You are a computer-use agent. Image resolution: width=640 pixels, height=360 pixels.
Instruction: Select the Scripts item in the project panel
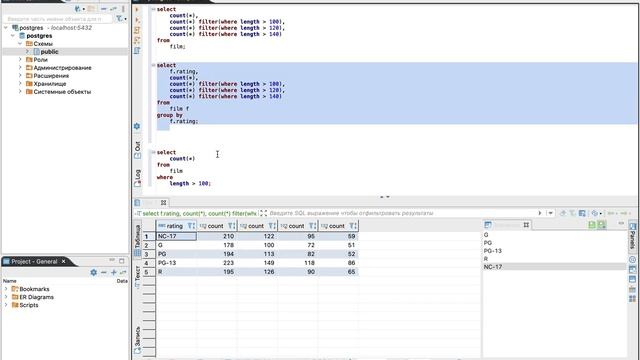[29, 305]
